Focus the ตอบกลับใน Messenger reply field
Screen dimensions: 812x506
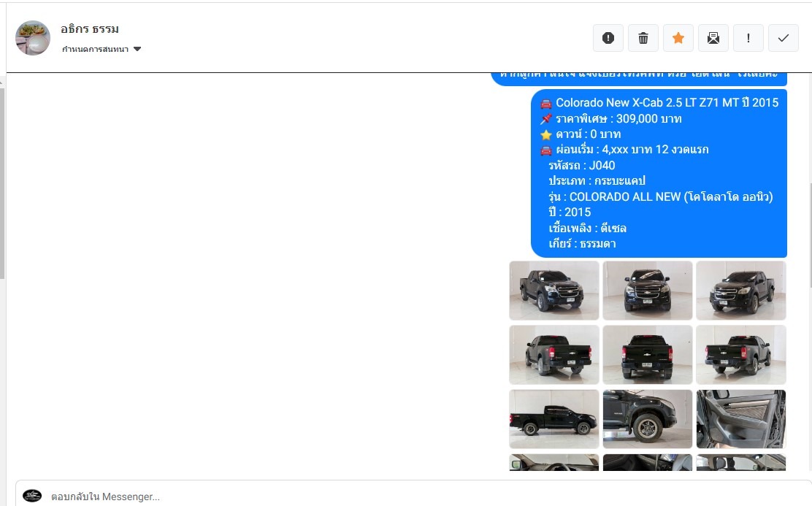coord(414,497)
